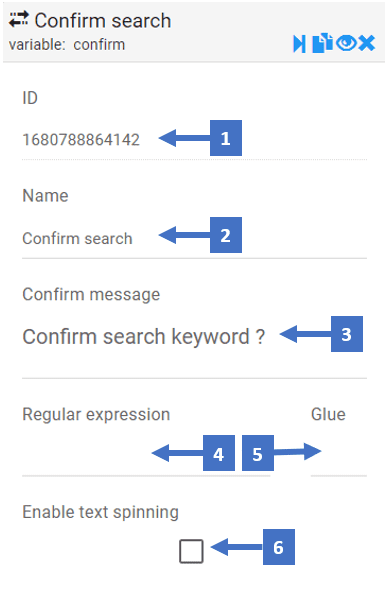Image resolution: width=387 pixels, height=599 pixels.
Task: Duplicate the block with copy icon
Action: coord(322,43)
